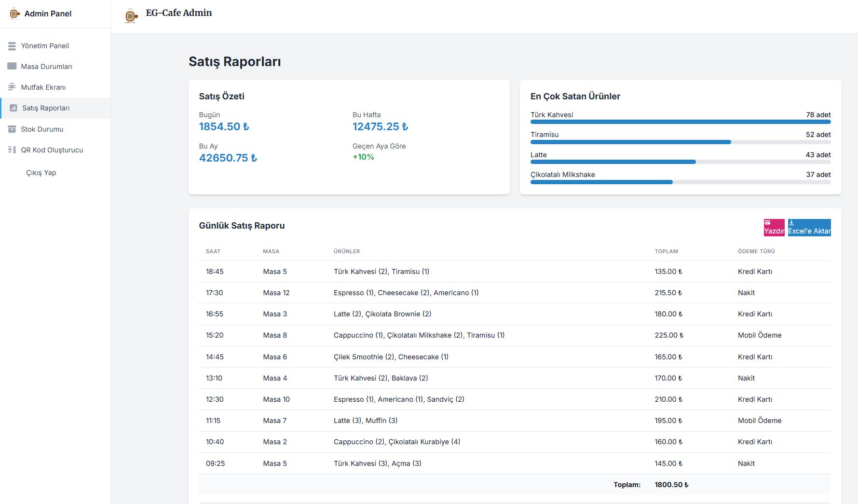Log out using Çıkış Yap
This screenshot has width=858, height=504.
41,173
